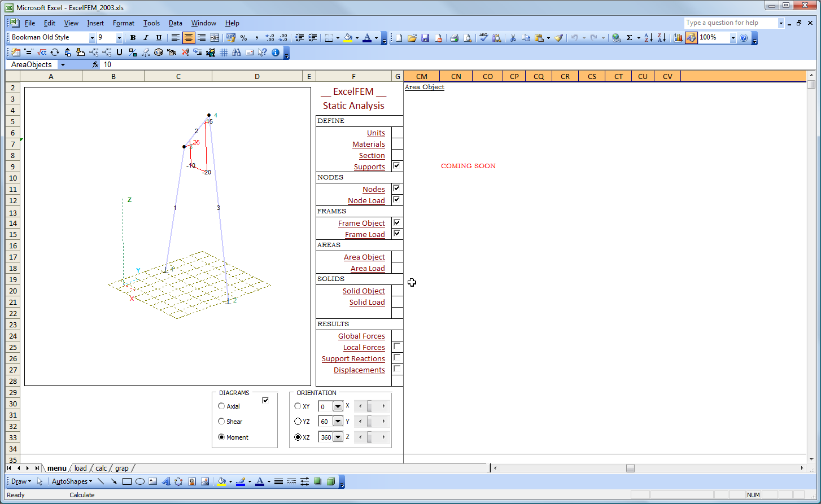The height and width of the screenshot is (504, 821).
Task: Click the binoculars find icon
Action: click(x=237, y=52)
